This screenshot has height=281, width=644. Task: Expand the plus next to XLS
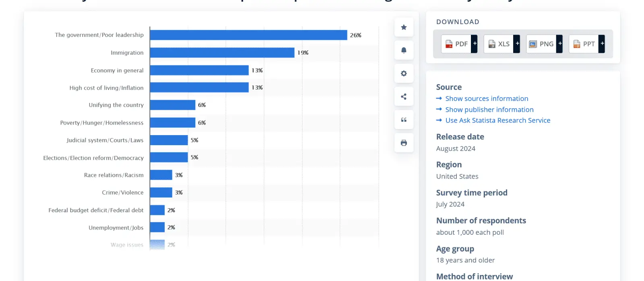[517, 44]
